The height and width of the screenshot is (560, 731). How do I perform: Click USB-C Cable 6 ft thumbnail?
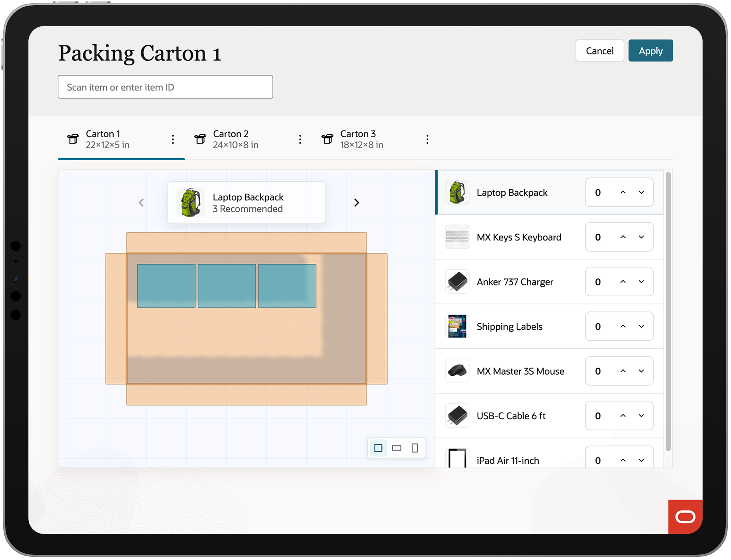(x=457, y=416)
